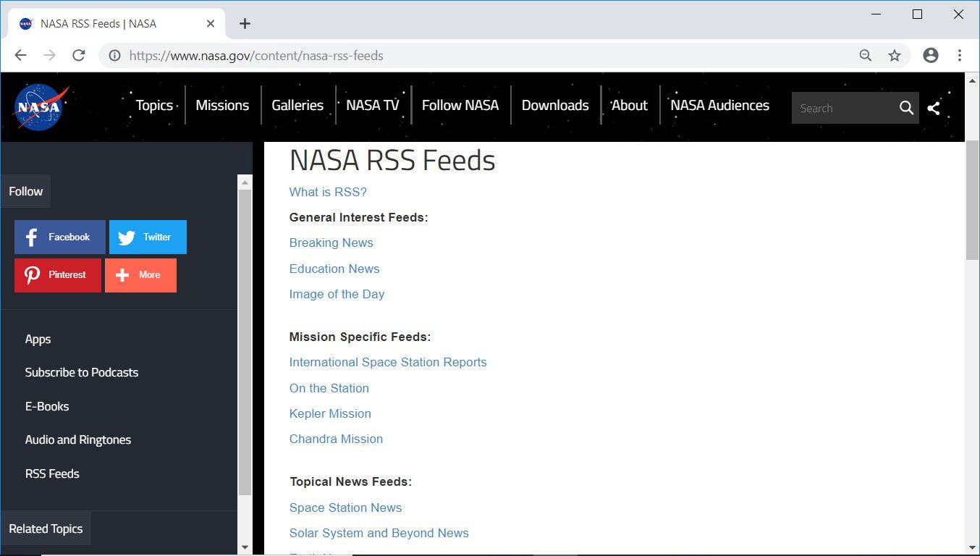
Task: Reload the page with the refresh icon
Action: pos(79,56)
